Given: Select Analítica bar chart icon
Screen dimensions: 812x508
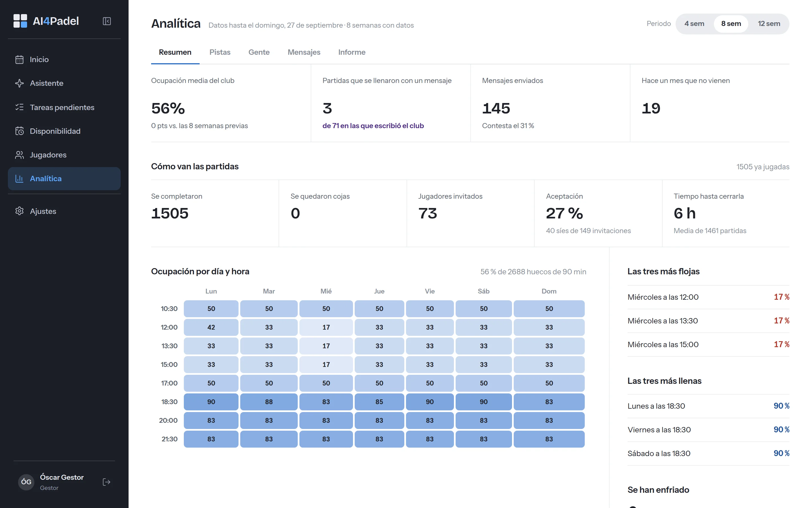Looking at the screenshot, I should tap(19, 179).
